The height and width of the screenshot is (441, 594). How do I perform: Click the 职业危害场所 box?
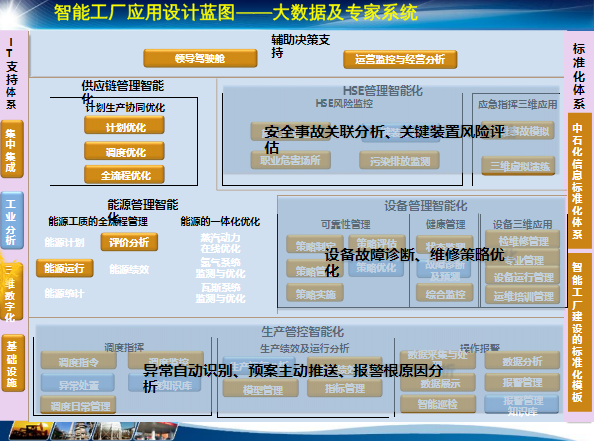[x=291, y=160]
